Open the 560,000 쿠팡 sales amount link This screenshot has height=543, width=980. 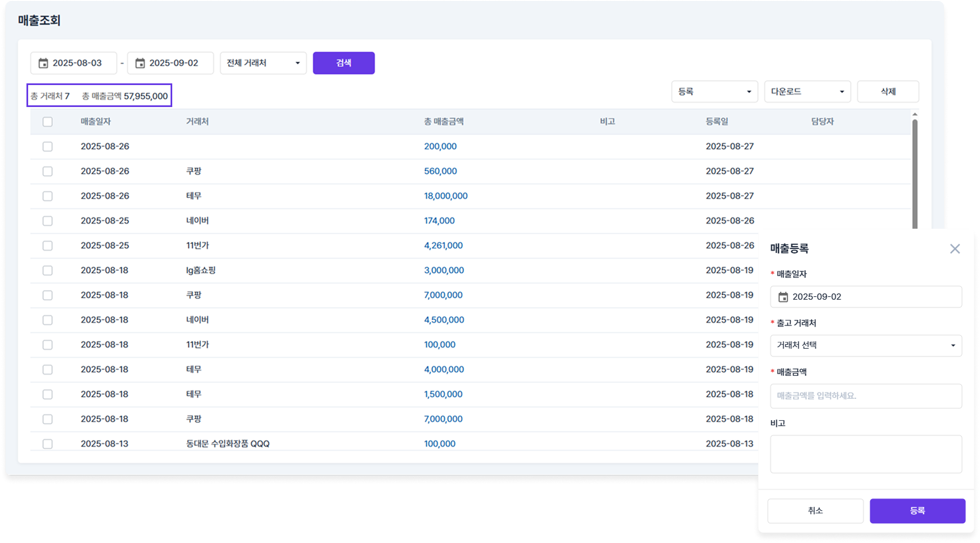440,171
